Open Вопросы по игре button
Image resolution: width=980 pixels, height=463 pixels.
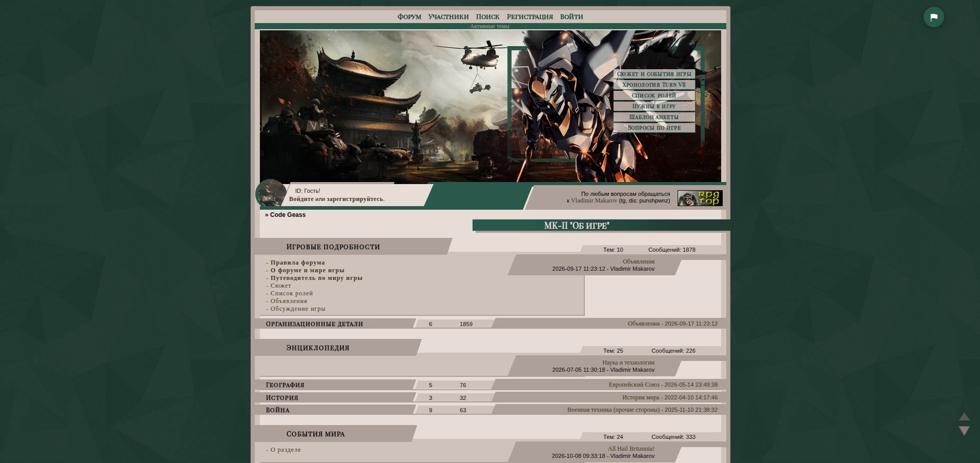click(x=654, y=128)
